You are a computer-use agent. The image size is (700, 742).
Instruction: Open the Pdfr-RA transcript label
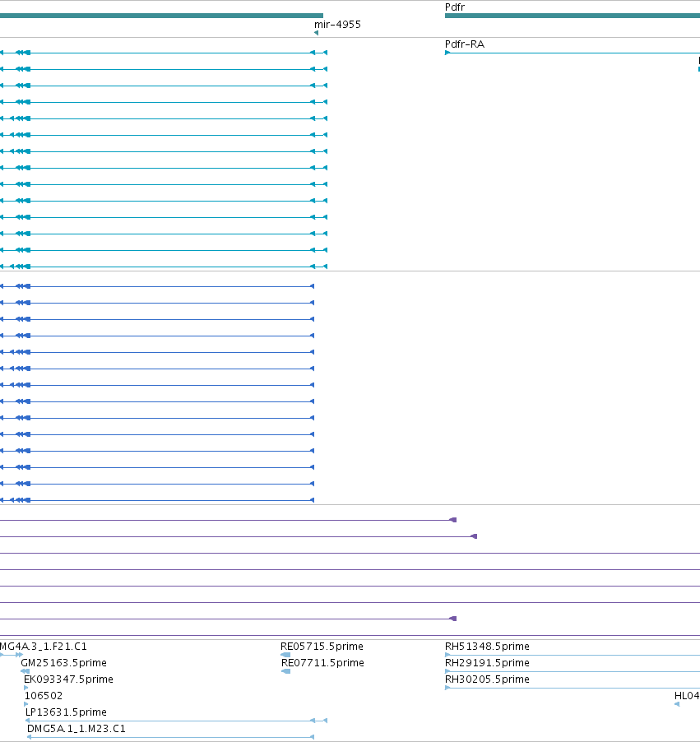coord(465,44)
